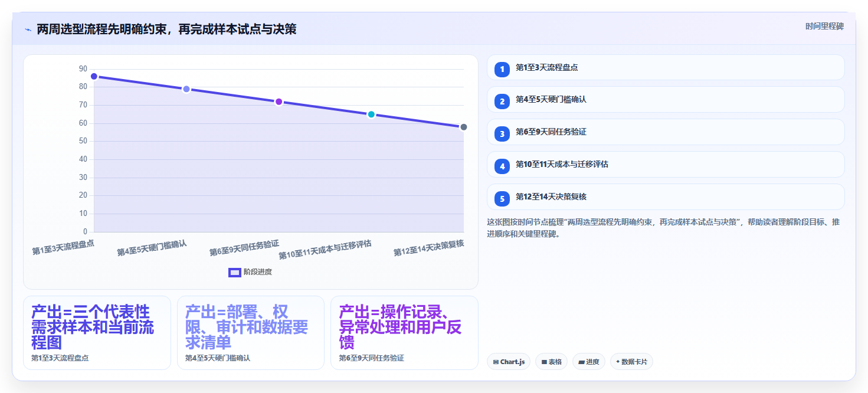The image size is (868, 393).
Task: Click x-axis label 第10至11天成本与迁移评估
Action: coord(325,250)
